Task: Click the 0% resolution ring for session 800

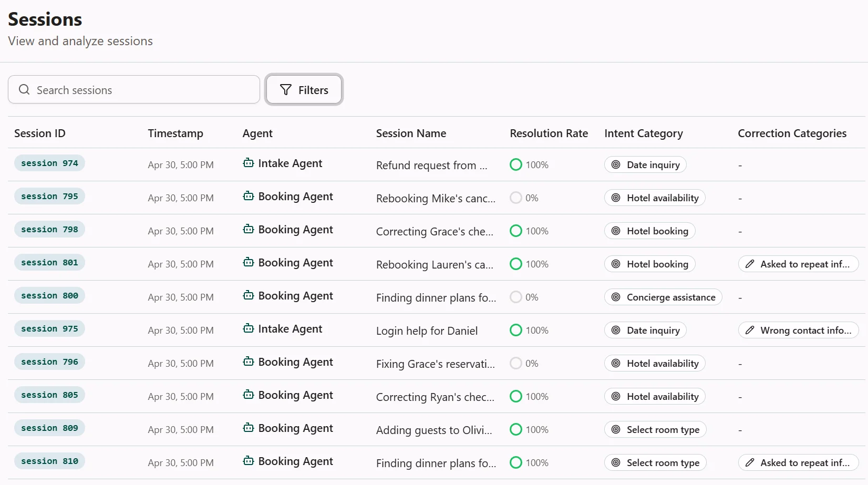Action: tap(516, 297)
